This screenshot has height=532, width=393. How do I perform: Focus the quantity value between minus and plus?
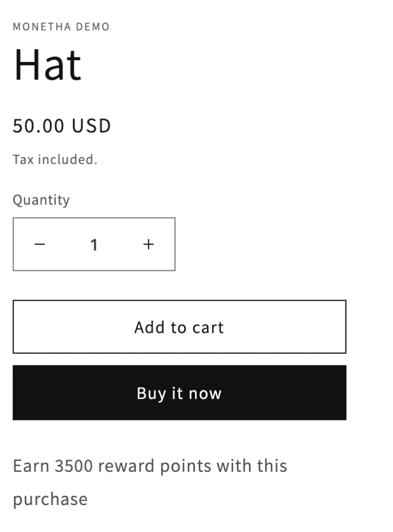point(94,245)
